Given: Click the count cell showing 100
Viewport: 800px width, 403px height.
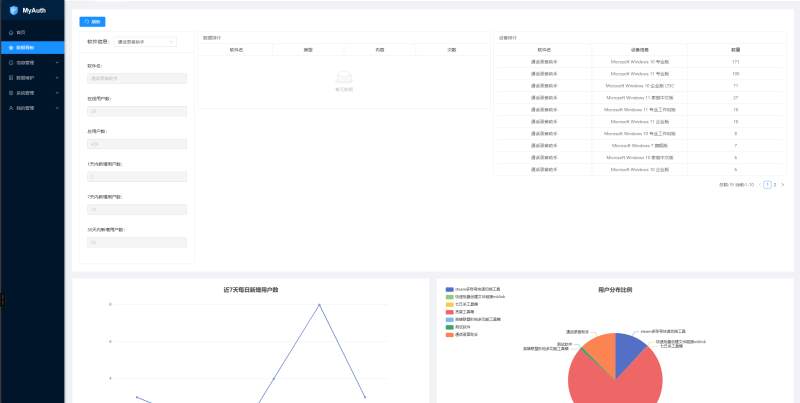Looking at the screenshot, I should [736, 74].
